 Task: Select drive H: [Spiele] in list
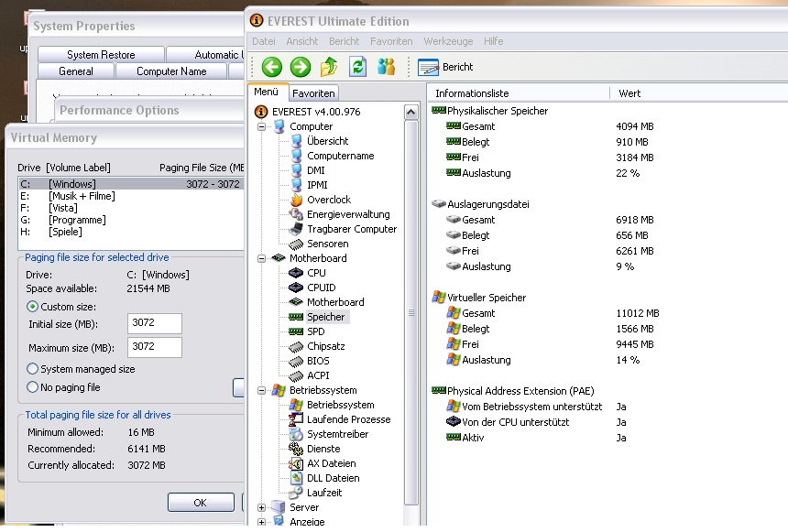pos(131,232)
